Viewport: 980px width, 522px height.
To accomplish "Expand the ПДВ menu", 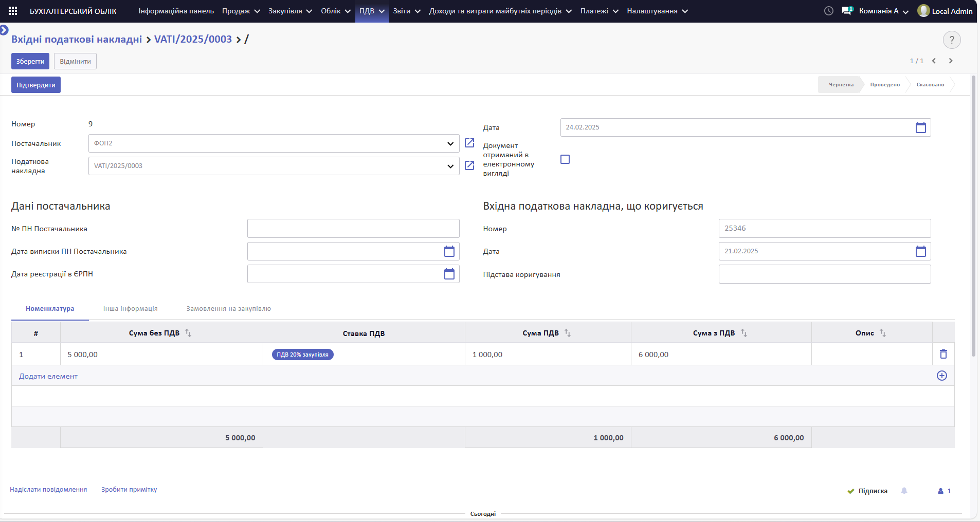I will click(372, 11).
